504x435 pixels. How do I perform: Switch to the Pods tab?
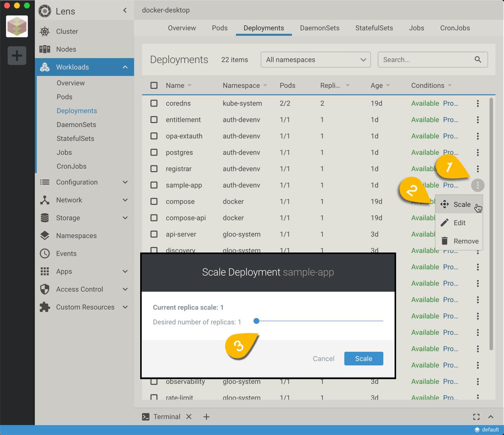pyautogui.click(x=220, y=28)
